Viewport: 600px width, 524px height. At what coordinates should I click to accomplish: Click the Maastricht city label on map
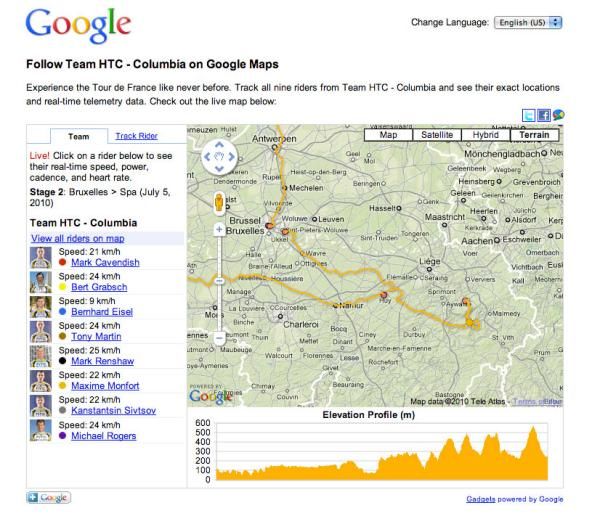click(445, 217)
